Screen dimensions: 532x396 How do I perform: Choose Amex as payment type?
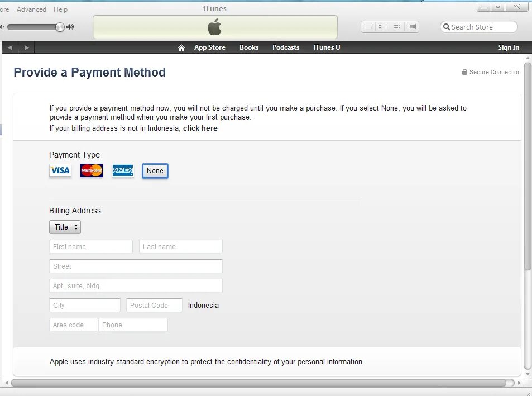[123, 170]
